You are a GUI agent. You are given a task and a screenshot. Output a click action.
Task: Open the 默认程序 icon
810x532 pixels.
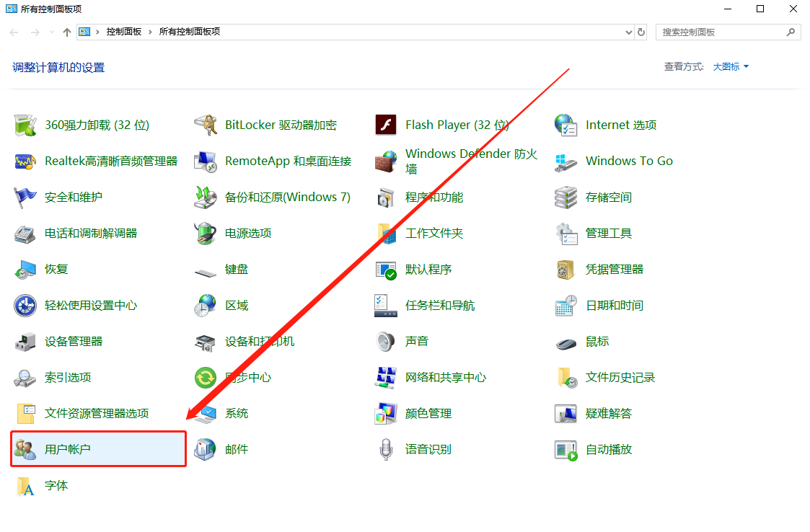pos(385,270)
